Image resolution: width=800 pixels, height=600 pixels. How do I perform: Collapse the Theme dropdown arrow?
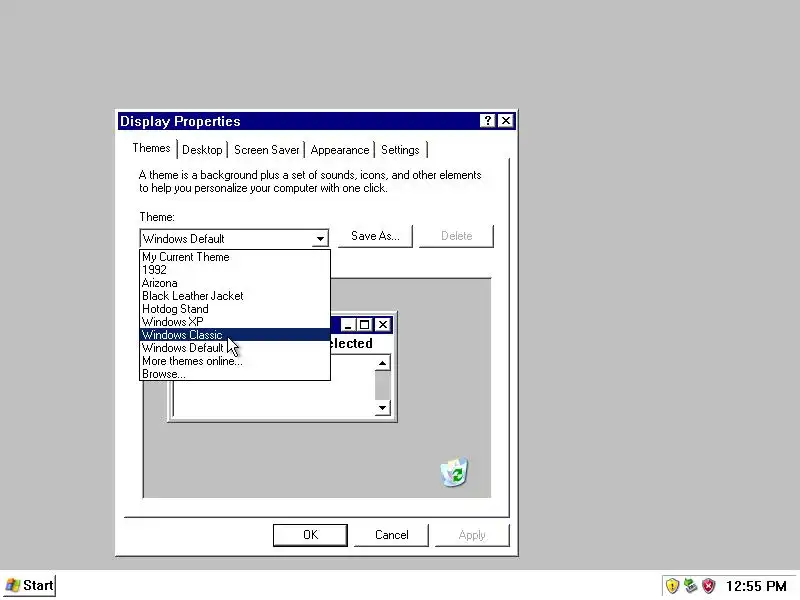[320, 238]
